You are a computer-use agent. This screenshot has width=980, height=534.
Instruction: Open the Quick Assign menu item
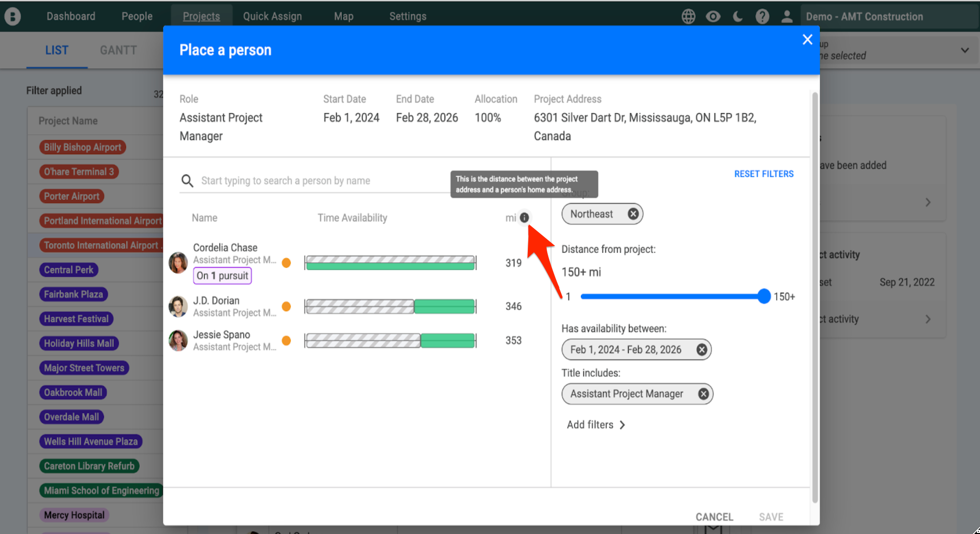[x=272, y=16]
